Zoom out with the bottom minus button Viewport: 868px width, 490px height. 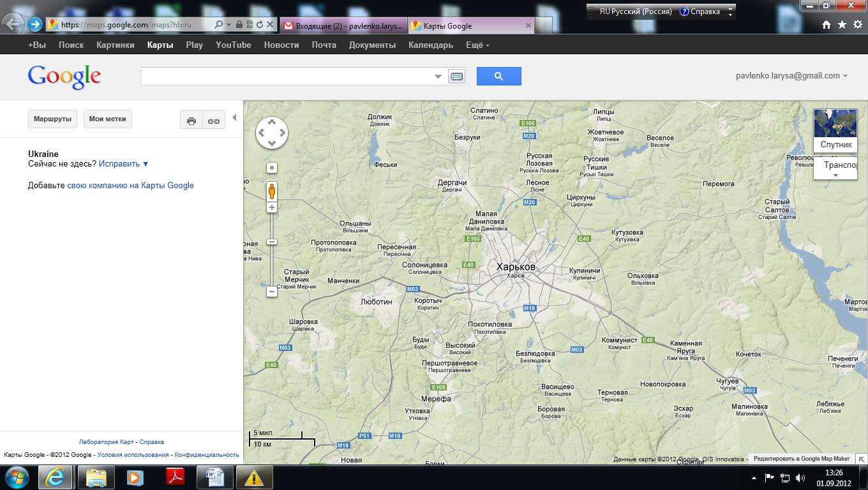click(272, 292)
